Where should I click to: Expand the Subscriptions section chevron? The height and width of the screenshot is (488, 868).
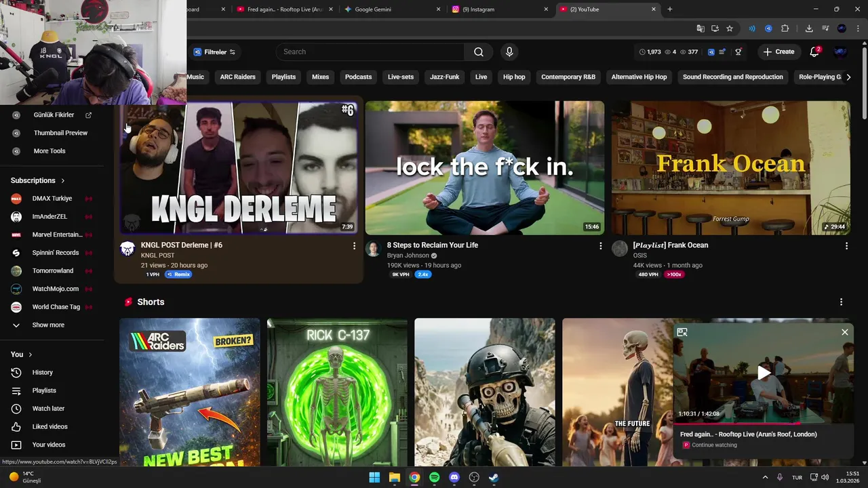[63, 180]
